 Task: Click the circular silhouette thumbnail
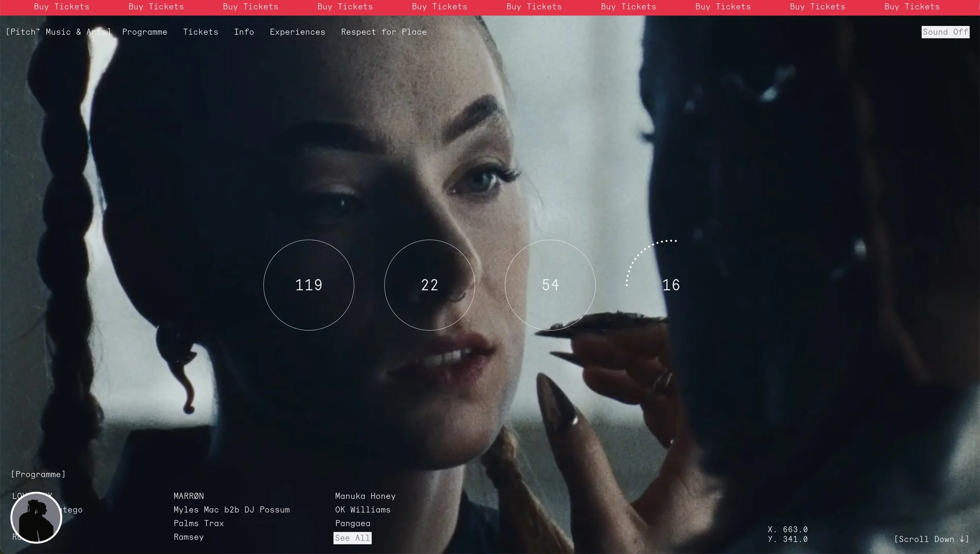36,518
